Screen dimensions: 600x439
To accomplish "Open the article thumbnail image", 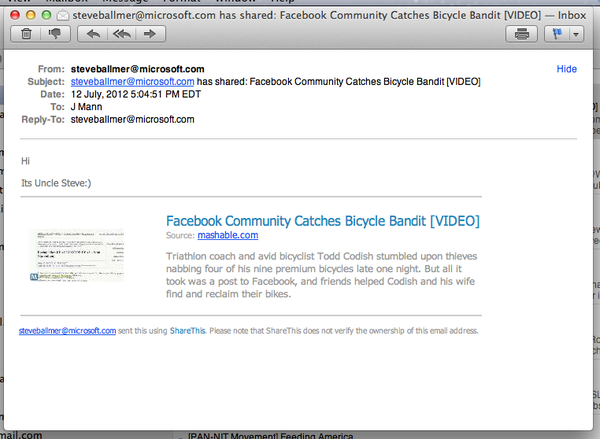I will tap(77, 255).
